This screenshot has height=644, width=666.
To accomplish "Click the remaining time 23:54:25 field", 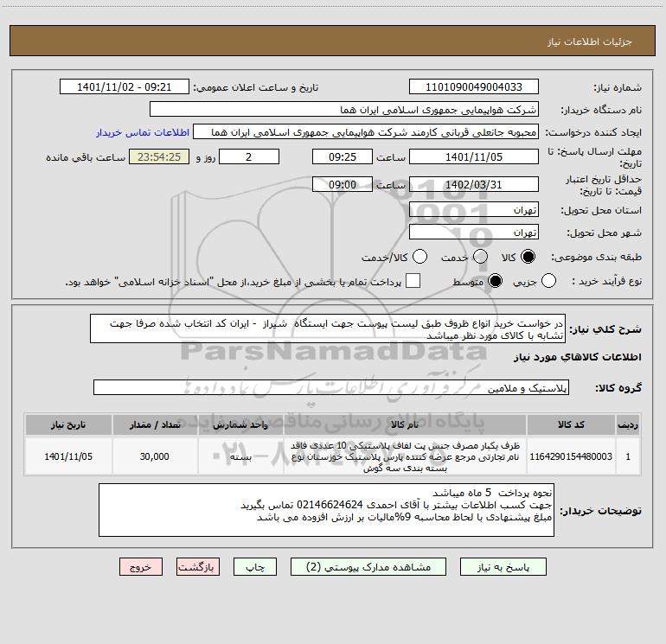I will (159, 156).
